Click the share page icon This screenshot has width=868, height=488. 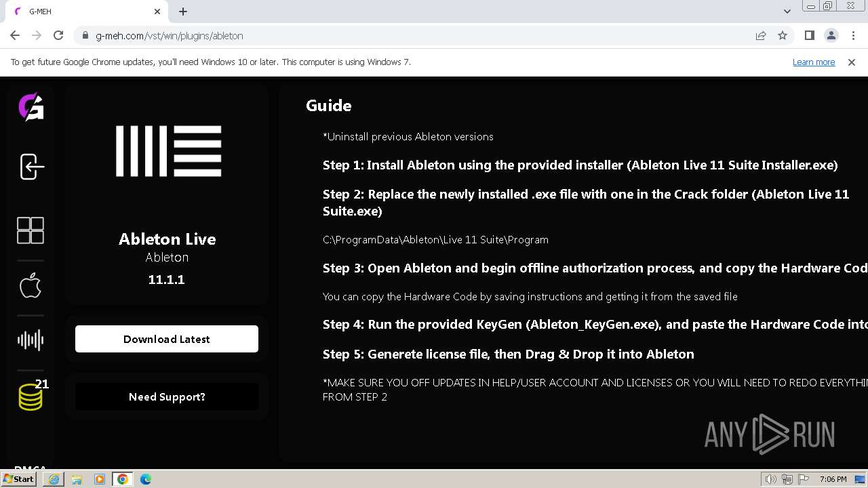[761, 35]
